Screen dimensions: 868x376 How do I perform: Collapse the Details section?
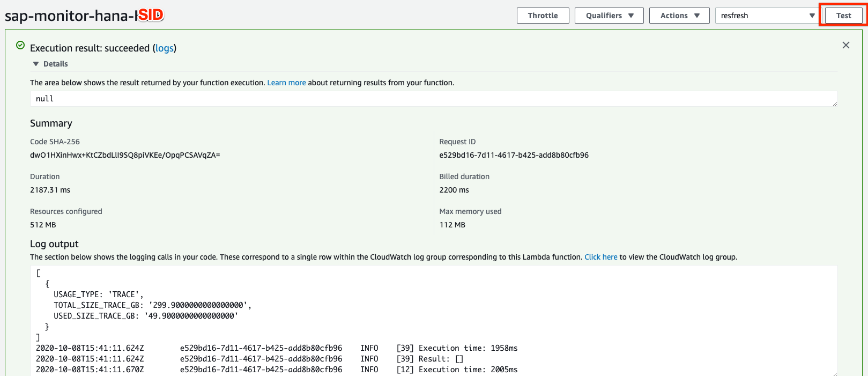[50, 64]
